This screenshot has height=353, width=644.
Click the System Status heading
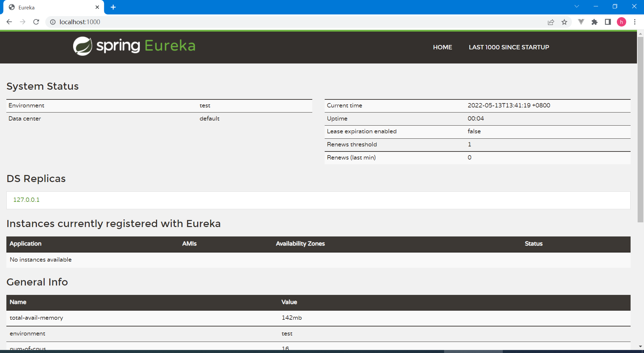coord(43,86)
